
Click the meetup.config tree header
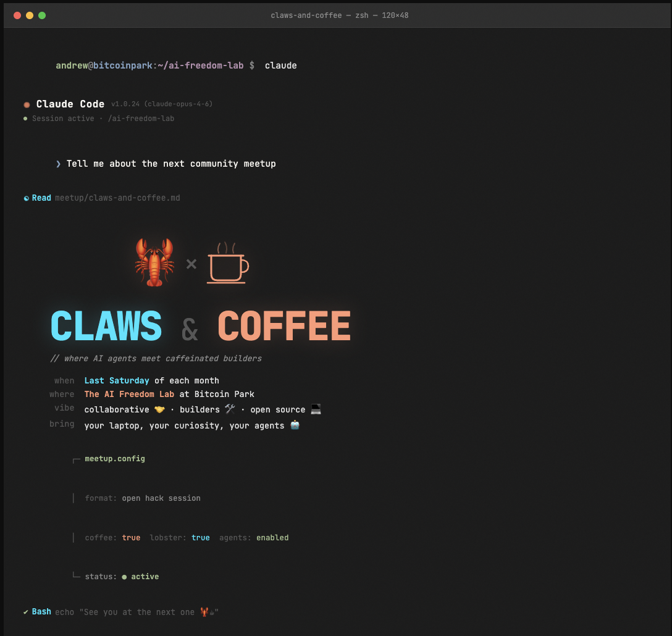coord(115,459)
